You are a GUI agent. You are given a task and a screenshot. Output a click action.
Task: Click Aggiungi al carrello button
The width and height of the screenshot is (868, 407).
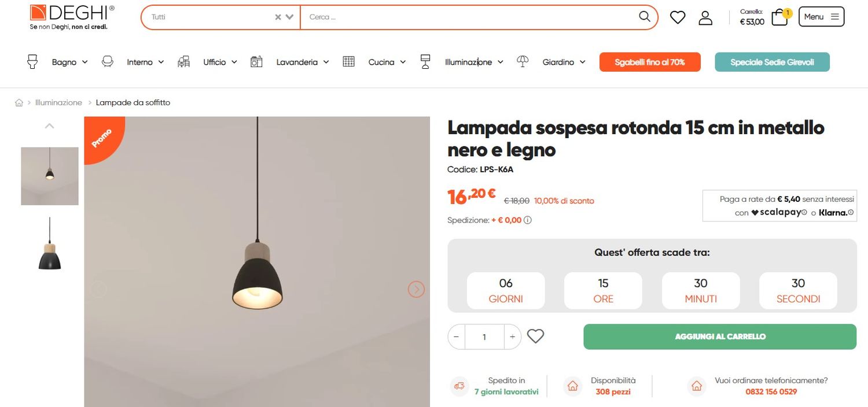[x=720, y=336]
